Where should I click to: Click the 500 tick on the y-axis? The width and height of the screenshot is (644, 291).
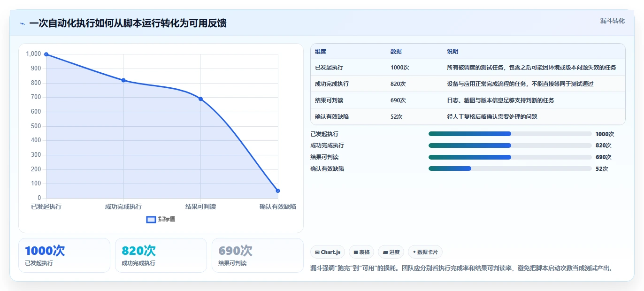click(36, 126)
